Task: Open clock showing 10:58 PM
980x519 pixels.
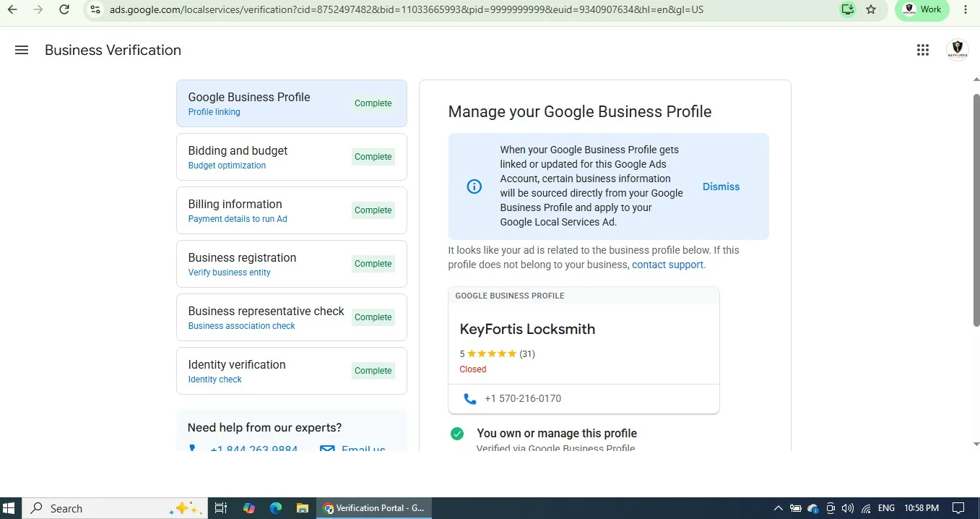Action: pyautogui.click(x=922, y=508)
